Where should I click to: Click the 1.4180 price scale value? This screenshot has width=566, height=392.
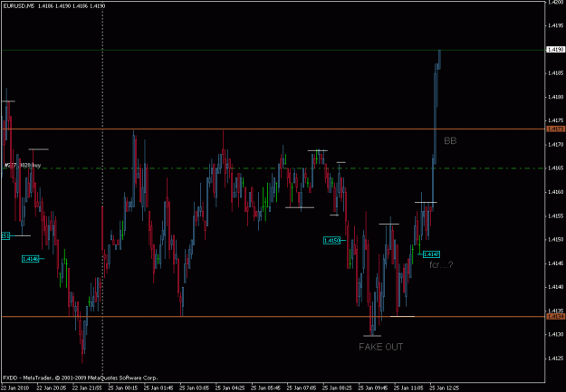pyautogui.click(x=555, y=97)
